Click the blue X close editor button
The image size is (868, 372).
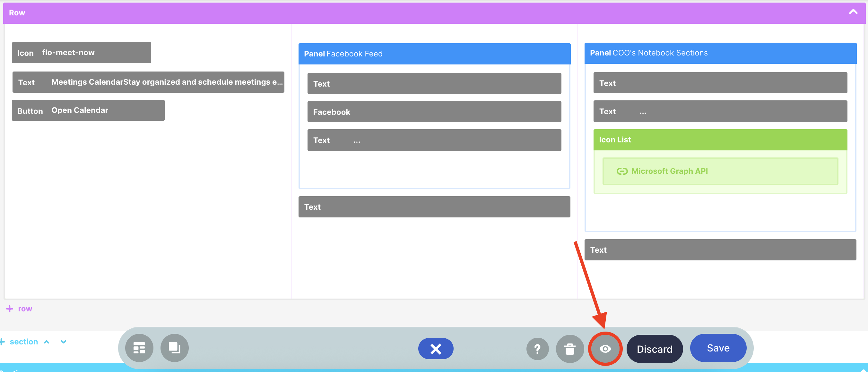(435, 349)
